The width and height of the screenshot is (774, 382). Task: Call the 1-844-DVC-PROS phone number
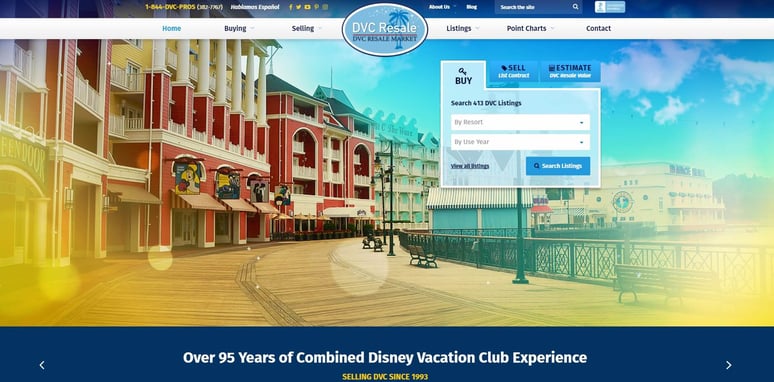[x=184, y=7]
